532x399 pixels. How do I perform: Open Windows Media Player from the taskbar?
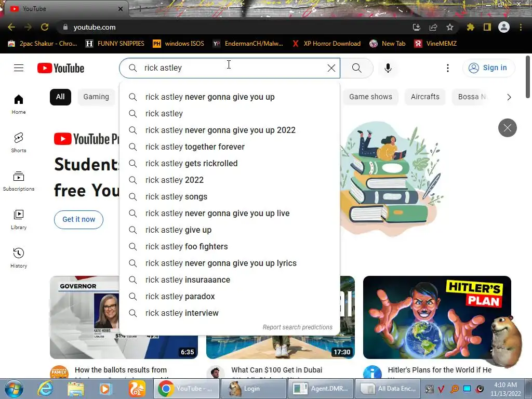pos(105,389)
